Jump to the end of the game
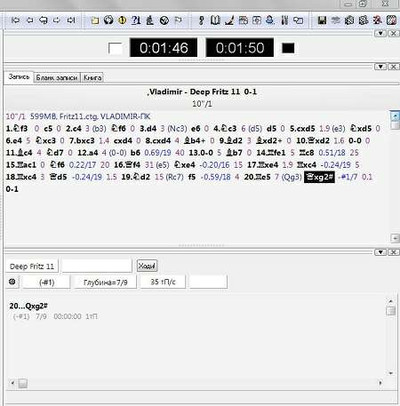The height and width of the screenshot is (406, 400). click(x=71, y=20)
